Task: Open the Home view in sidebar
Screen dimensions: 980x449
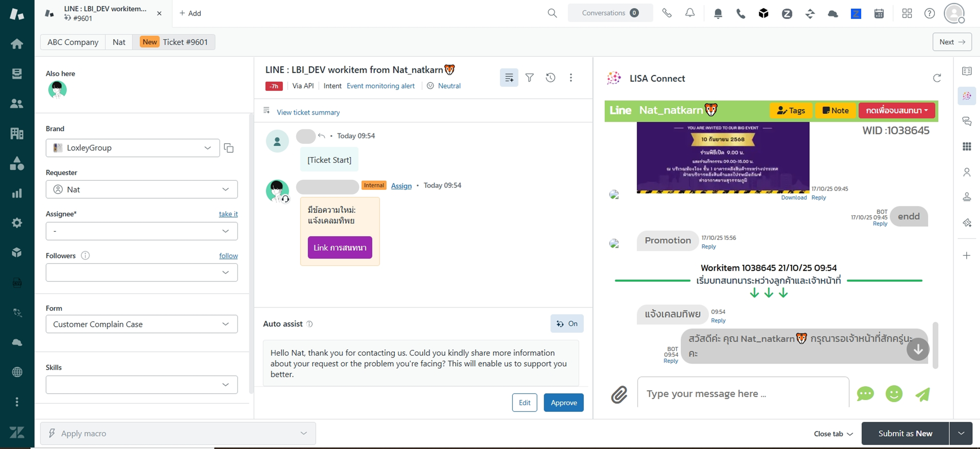Action: [16, 44]
